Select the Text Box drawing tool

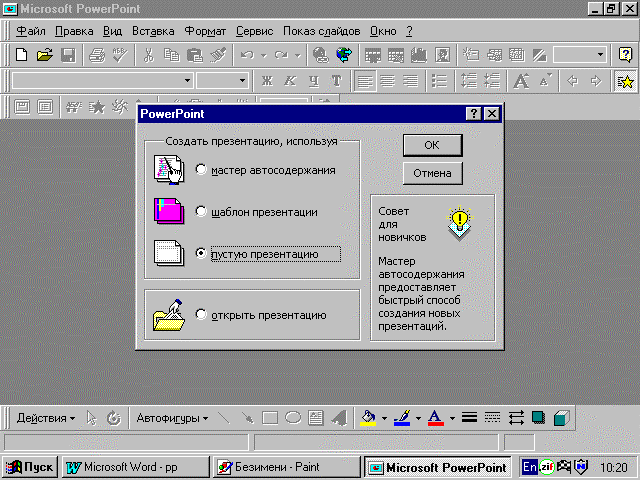[x=316, y=418]
